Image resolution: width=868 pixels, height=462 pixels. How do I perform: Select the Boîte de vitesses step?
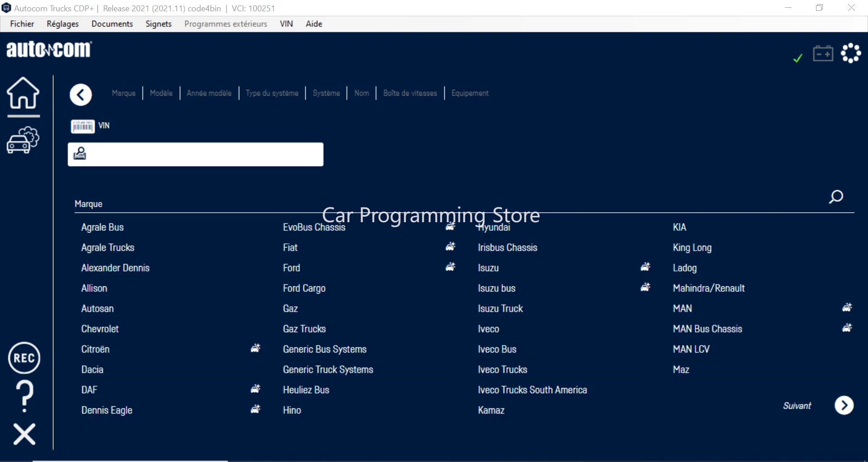click(x=410, y=93)
